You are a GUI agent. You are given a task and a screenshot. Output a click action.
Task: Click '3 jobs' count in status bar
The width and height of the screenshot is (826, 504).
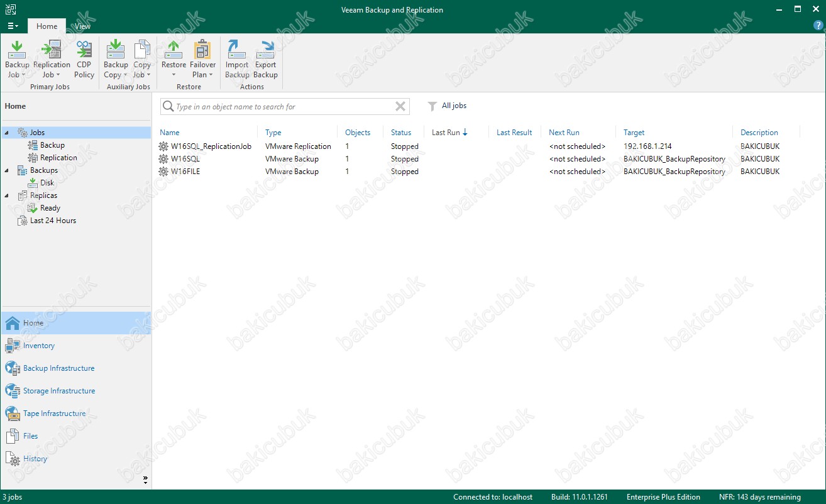[x=12, y=497]
